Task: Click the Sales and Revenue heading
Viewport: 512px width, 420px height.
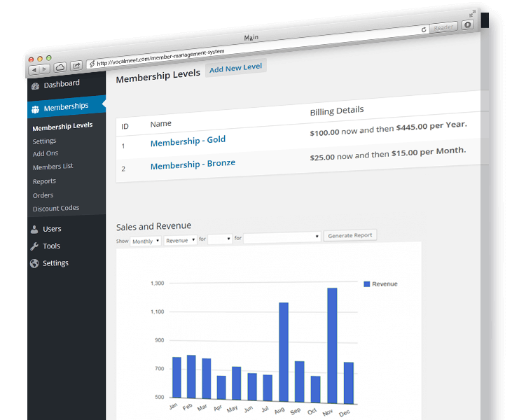Action: (154, 226)
